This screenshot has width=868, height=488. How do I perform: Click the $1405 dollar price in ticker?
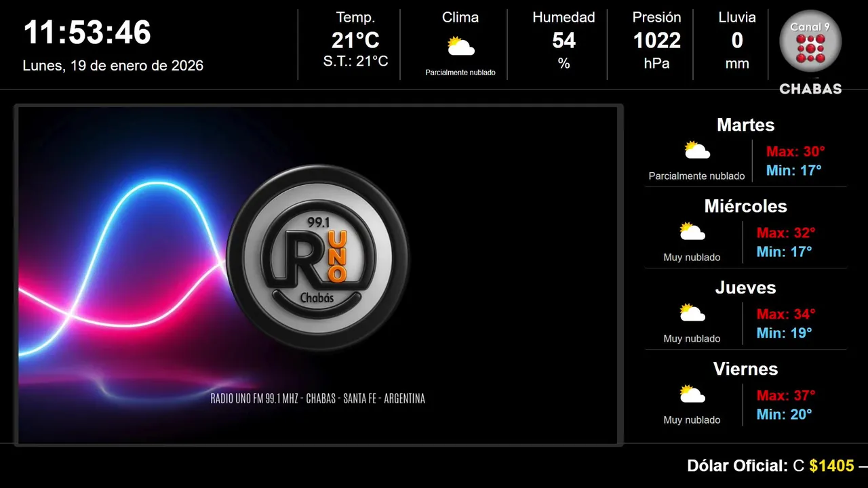(832, 466)
